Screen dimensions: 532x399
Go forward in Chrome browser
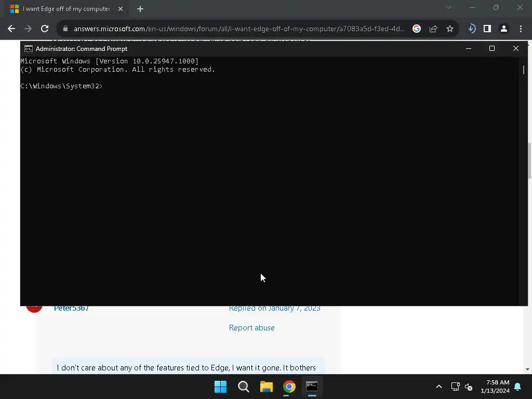pyautogui.click(x=28, y=29)
